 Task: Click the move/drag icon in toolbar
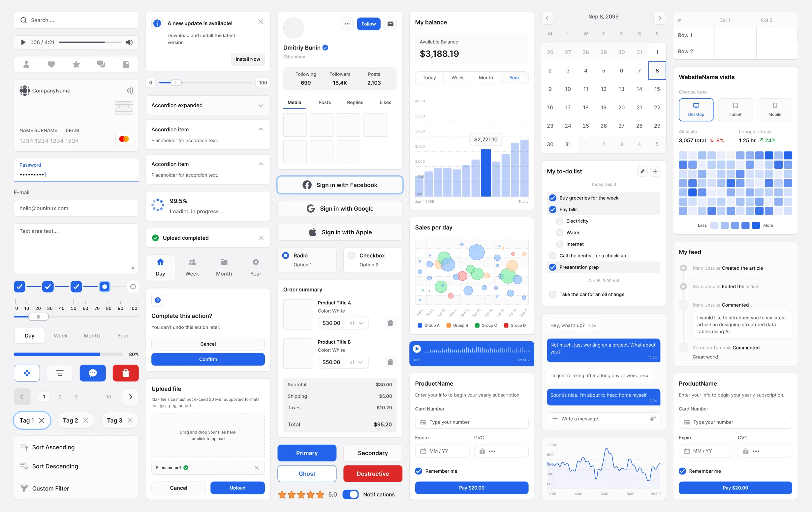pos(26,372)
